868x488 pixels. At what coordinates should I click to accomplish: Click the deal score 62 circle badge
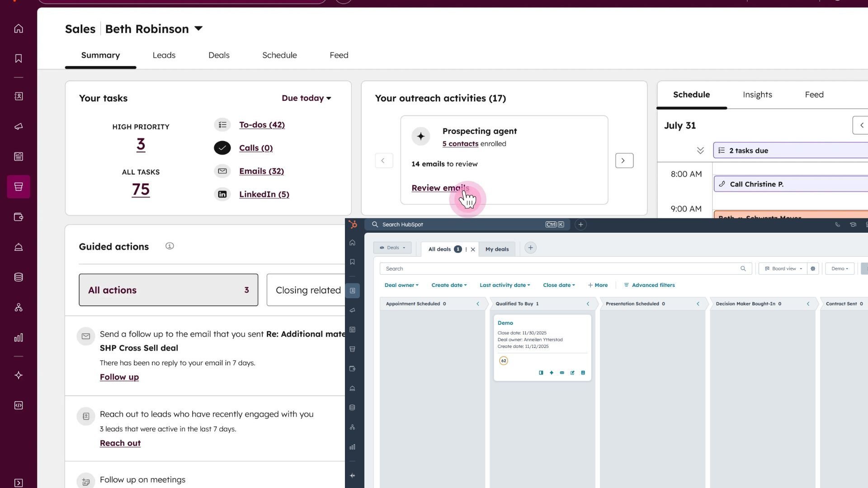503,361
